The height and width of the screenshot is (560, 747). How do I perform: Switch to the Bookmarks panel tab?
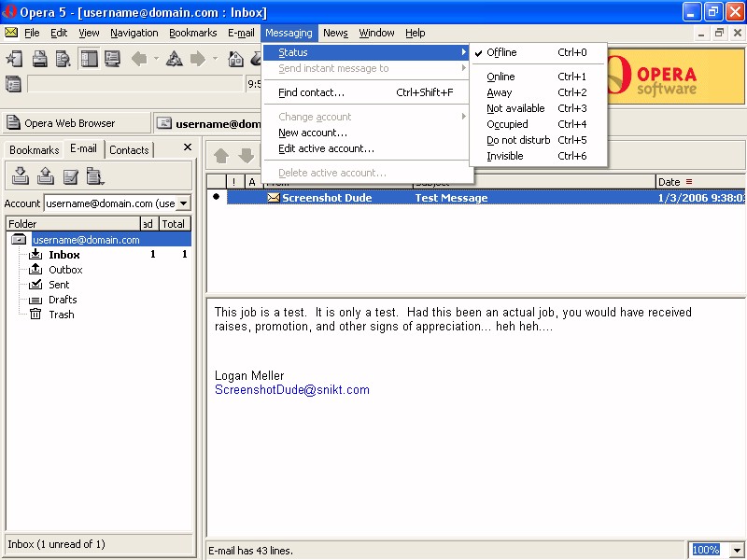coord(35,150)
